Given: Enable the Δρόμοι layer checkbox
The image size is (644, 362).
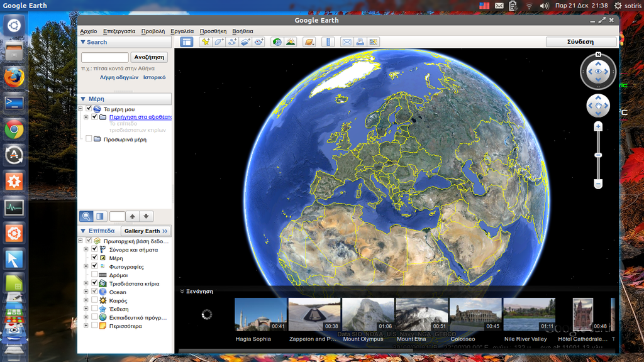Looking at the screenshot, I should (94, 275).
